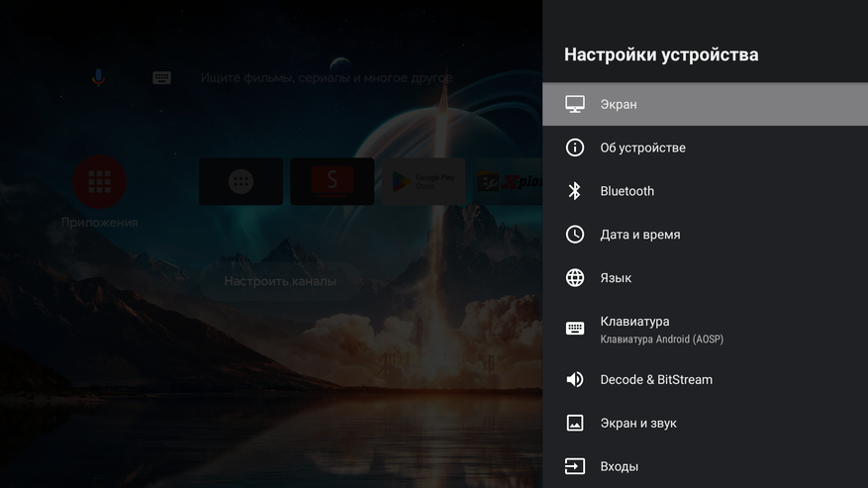Viewport: 868px width, 488px height.
Task: Open Об устройстве settings
Action: point(705,147)
